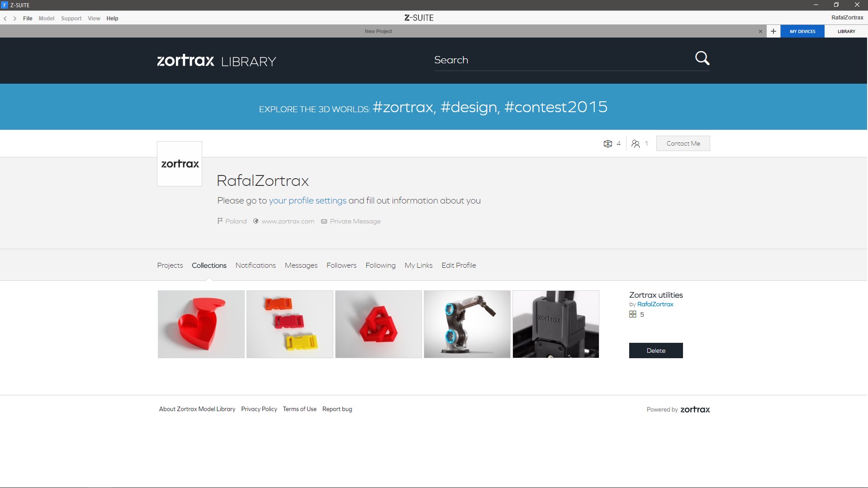Add a new tab with plus icon
Screen dimensions: 868x488
(773, 31)
